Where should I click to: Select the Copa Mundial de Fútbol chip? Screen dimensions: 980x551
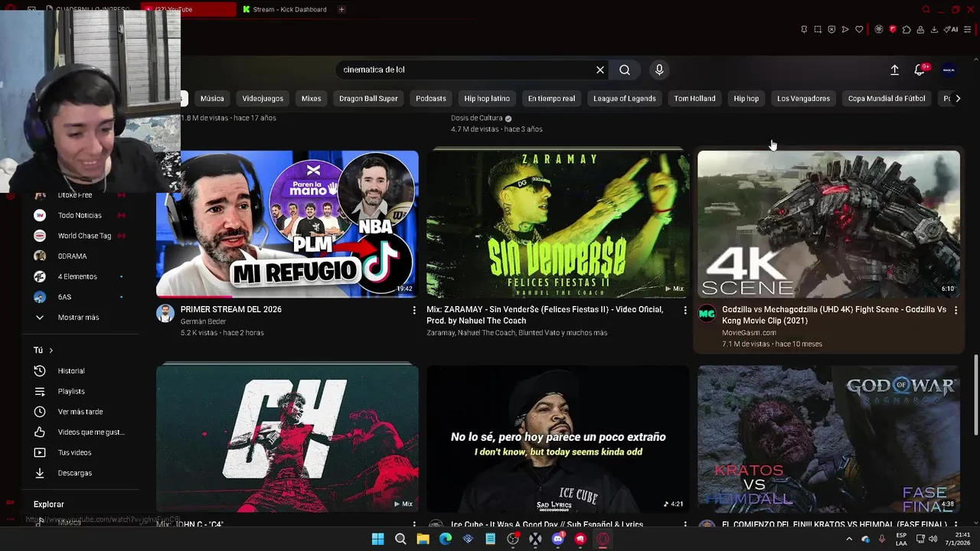click(x=887, y=99)
